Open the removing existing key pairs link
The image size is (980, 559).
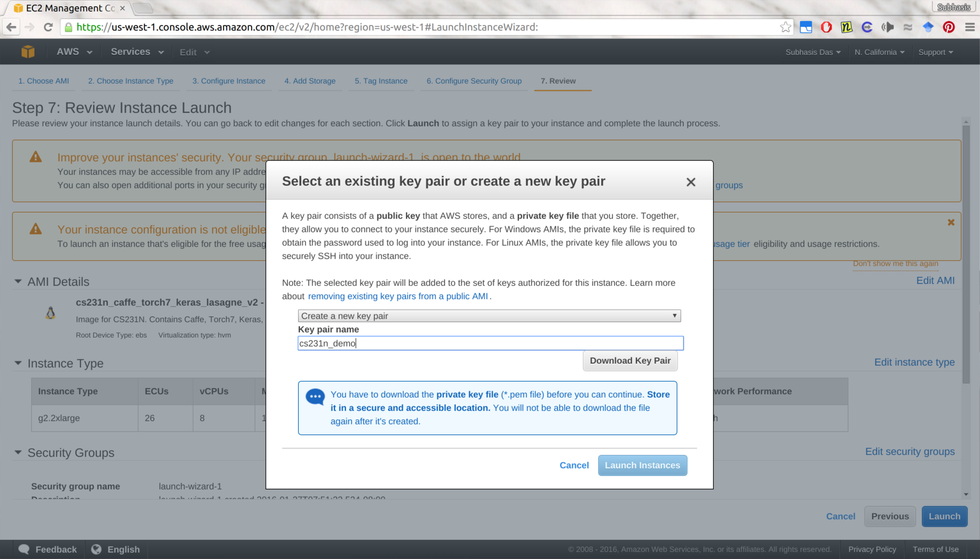click(x=398, y=296)
